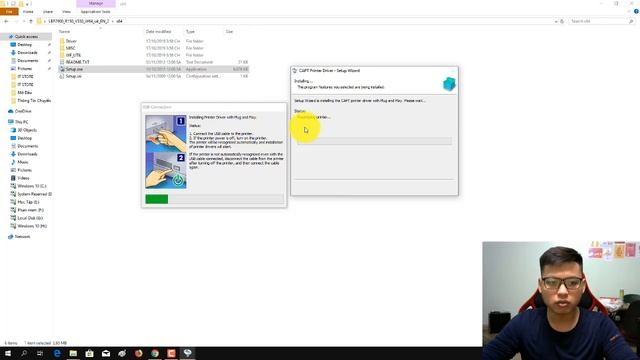640x360 pixels.
Task: Select the README.TXT file
Action: (x=77, y=62)
